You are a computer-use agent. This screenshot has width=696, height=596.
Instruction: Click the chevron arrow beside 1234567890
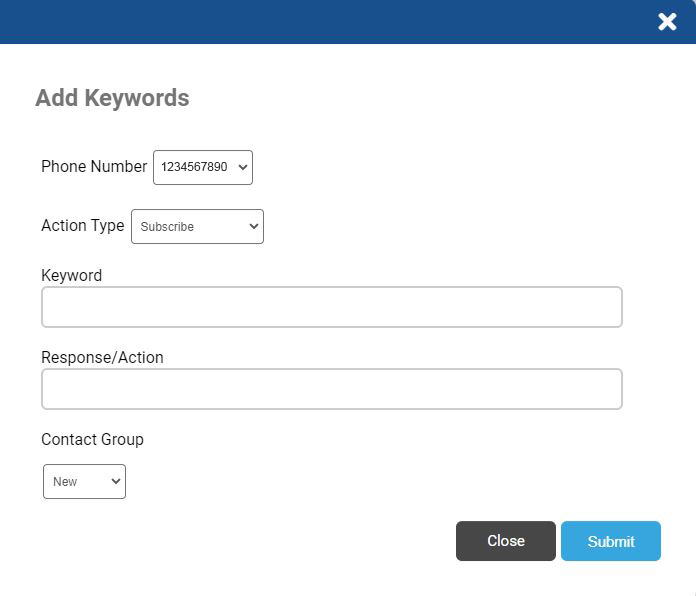(242, 167)
